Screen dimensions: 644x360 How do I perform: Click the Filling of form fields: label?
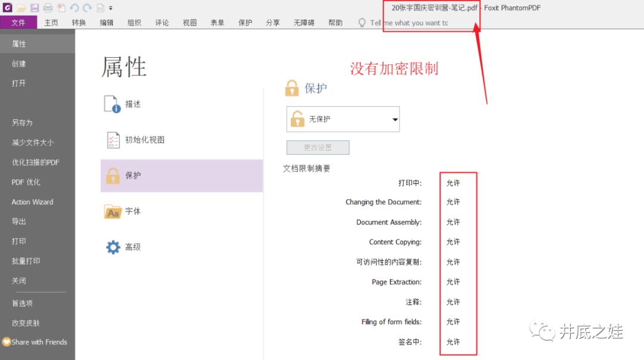[x=392, y=322]
